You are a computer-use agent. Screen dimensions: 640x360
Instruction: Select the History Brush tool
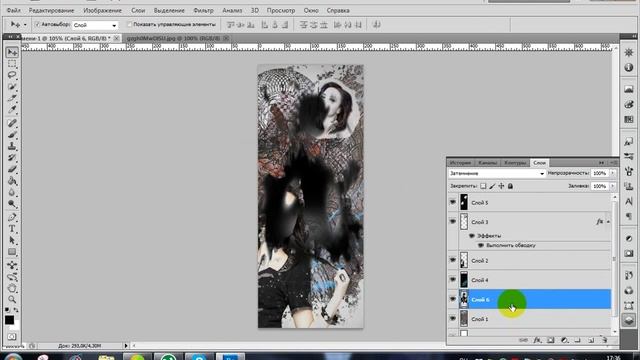coord(12,157)
